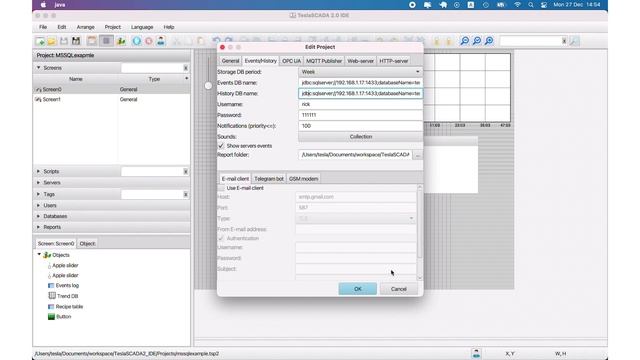The height and width of the screenshot is (360, 640).
Task: Click the red circle toolbar icon
Action: click(x=149, y=41)
